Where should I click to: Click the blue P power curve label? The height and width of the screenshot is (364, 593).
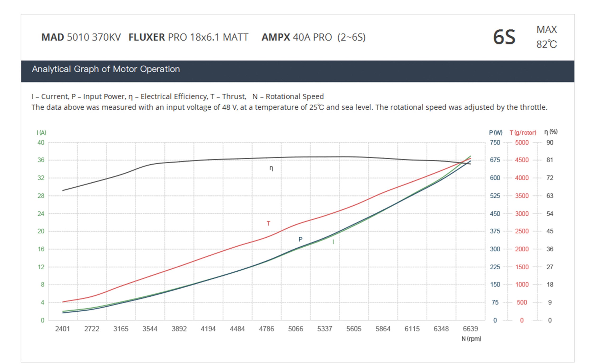(300, 239)
